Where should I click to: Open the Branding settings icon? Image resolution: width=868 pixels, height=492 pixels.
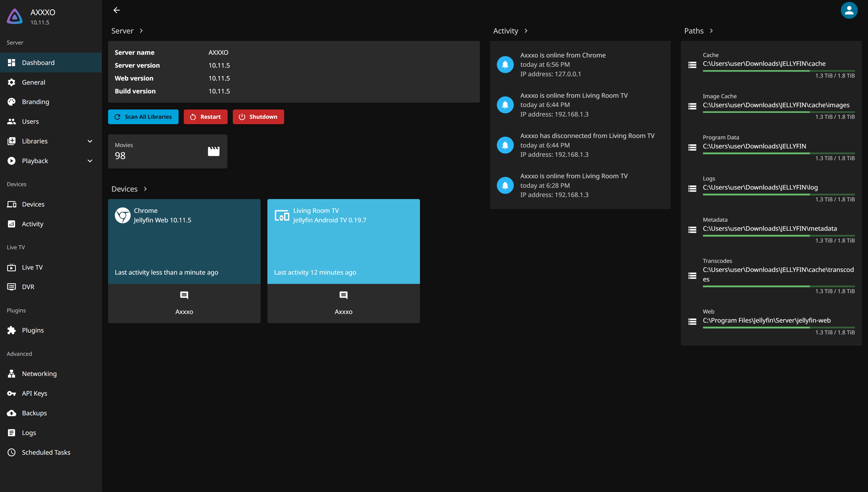tap(12, 102)
